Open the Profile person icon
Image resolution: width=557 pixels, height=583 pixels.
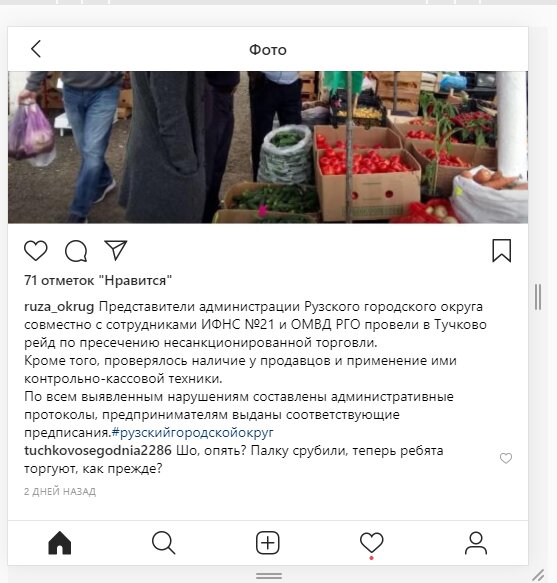(x=476, y=543)
